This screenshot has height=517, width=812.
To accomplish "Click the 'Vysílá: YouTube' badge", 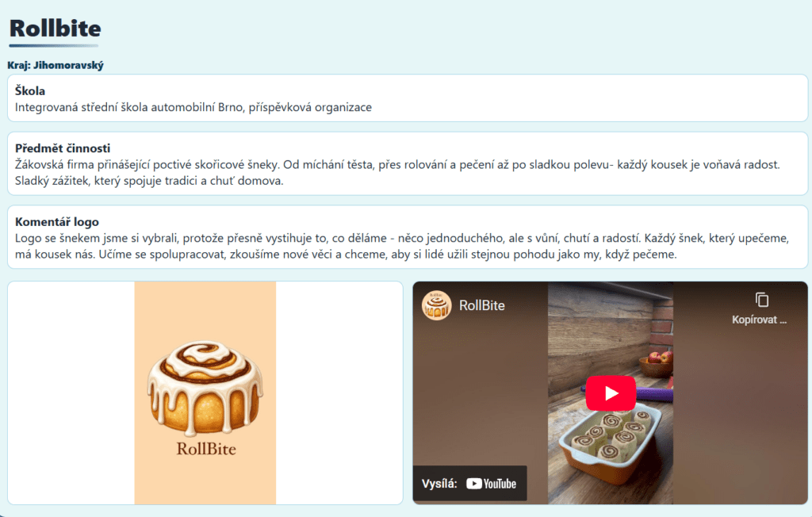I will [x=469, y=484].
